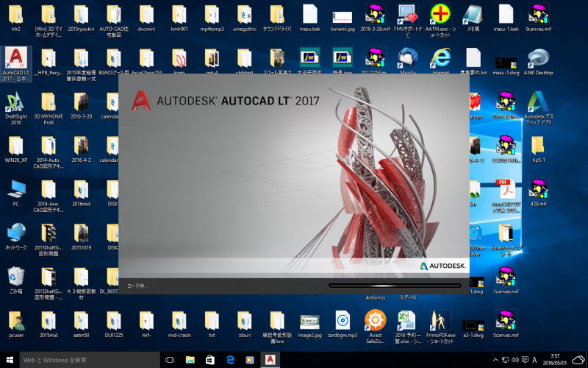
Task: Select the ktr2 folder
Action: point(15,18)
